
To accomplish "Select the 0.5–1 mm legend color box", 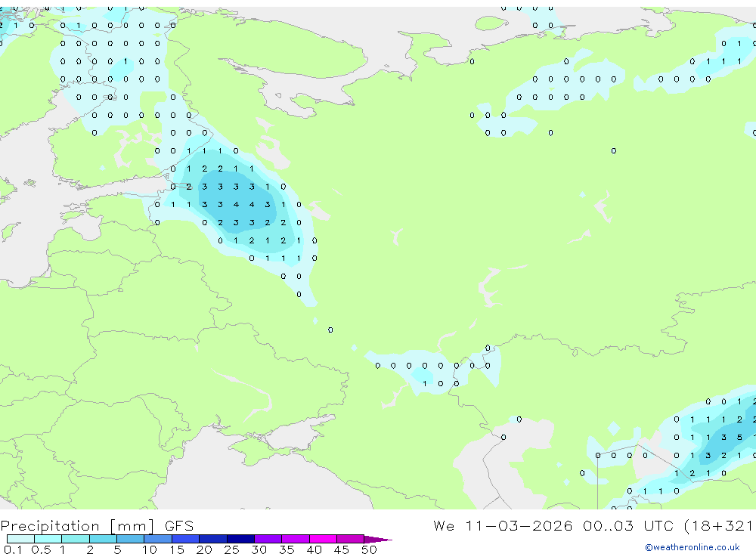I will (48, 539).
